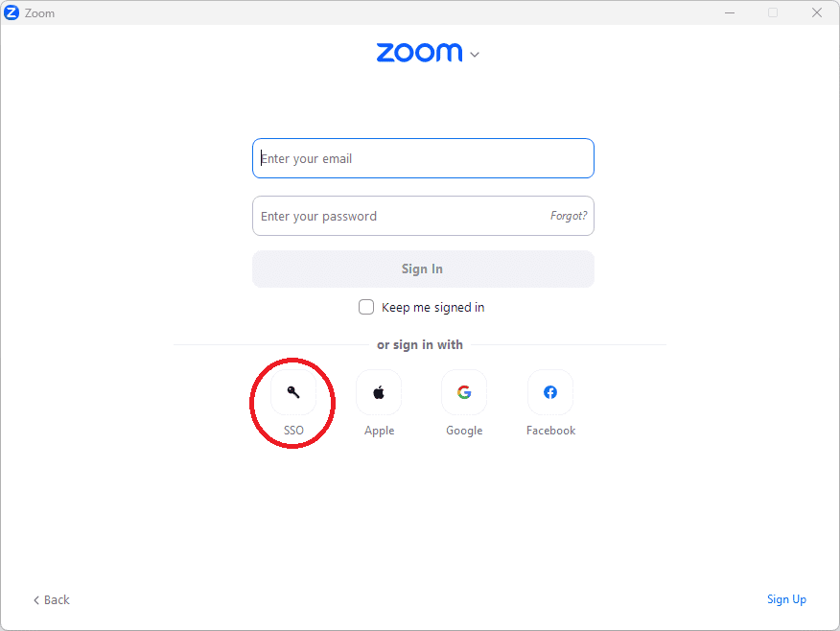Open the dropdown next to the Zoom logo

click(474, 55)
